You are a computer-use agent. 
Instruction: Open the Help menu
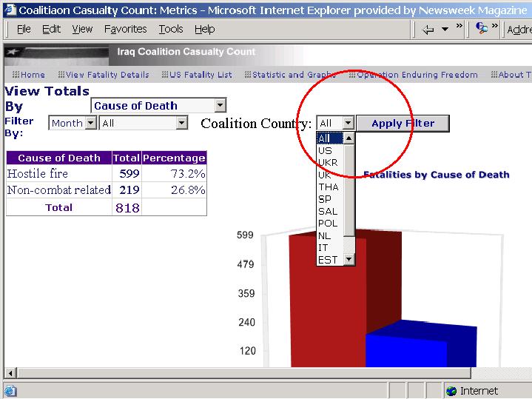(x=205, y=29)
